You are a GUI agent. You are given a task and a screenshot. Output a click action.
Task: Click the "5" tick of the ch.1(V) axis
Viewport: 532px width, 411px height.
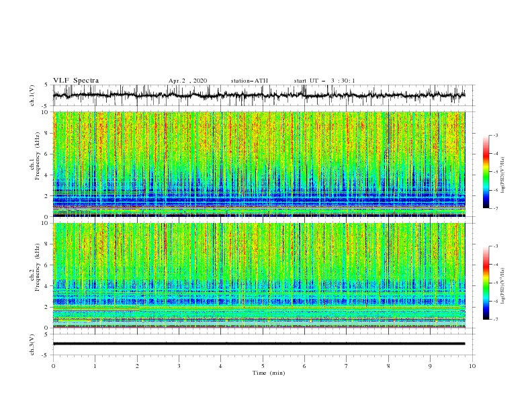(48, 85)
